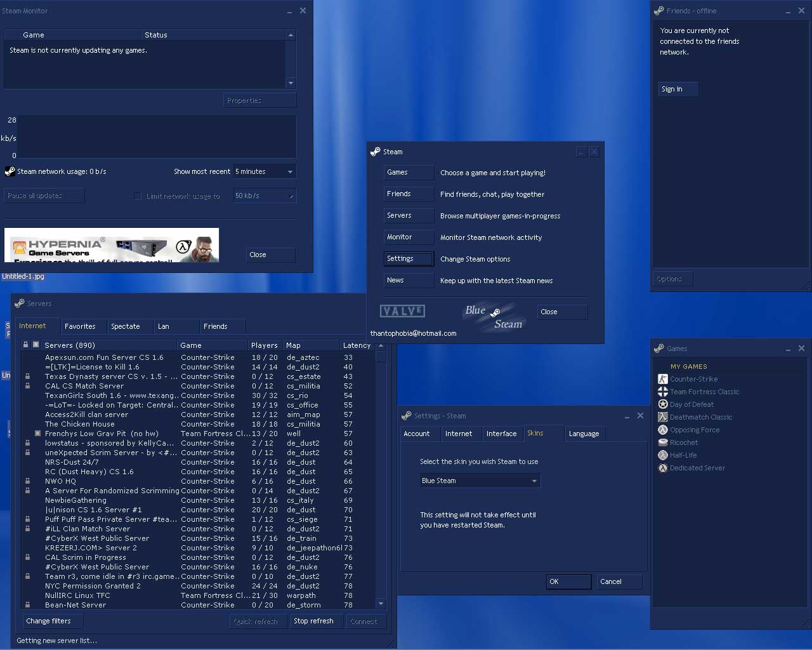Open the Blue Steam skin dropdown

point(480,481)
